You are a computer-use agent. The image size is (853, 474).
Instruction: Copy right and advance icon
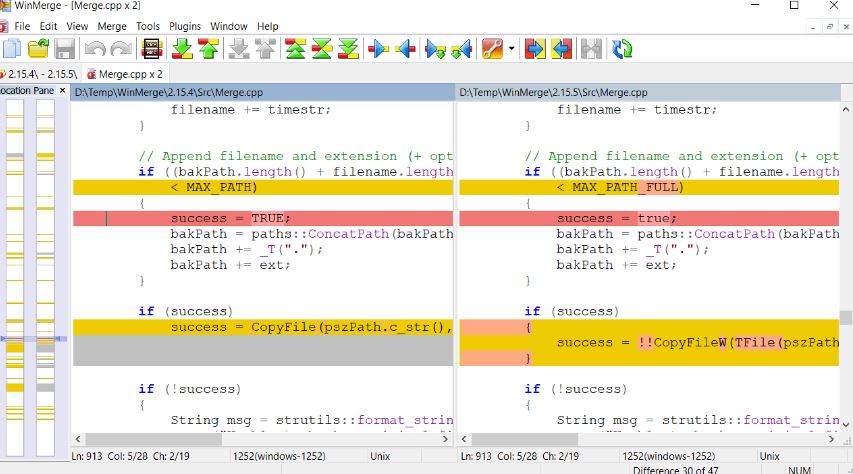pos(435,49)
